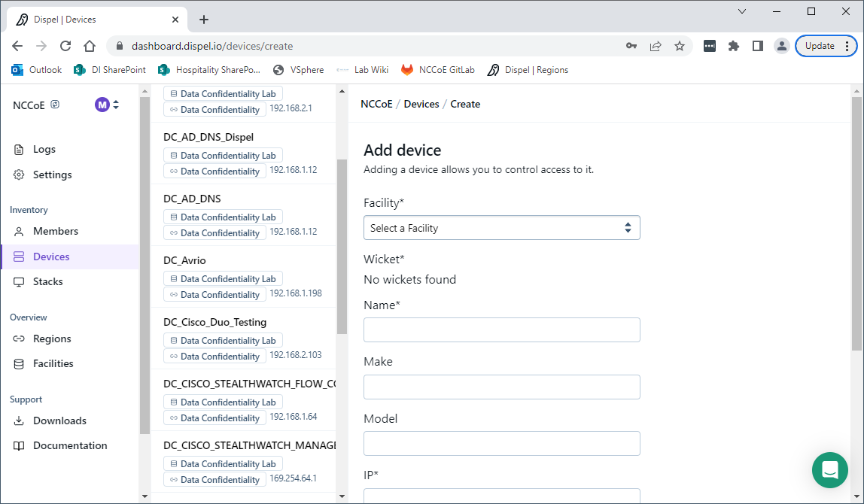
Task: Click the home page icon
Action: (x=90, y=46)
